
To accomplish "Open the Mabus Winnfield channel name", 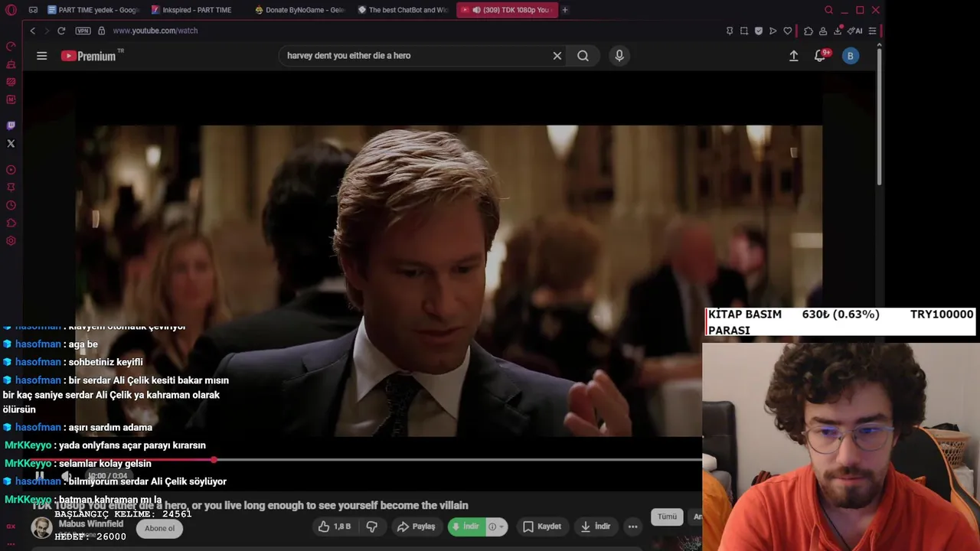I will click(90, 524).
